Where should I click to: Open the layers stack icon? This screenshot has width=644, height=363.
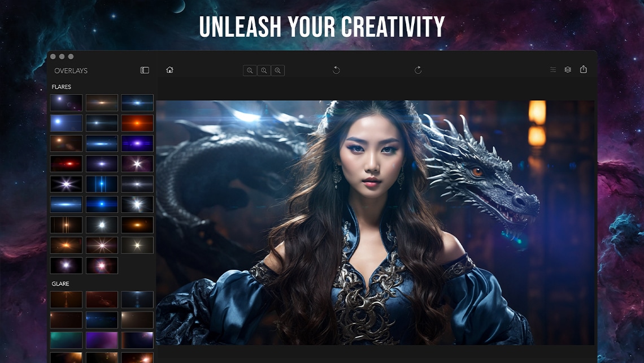[x=568, y=70]
